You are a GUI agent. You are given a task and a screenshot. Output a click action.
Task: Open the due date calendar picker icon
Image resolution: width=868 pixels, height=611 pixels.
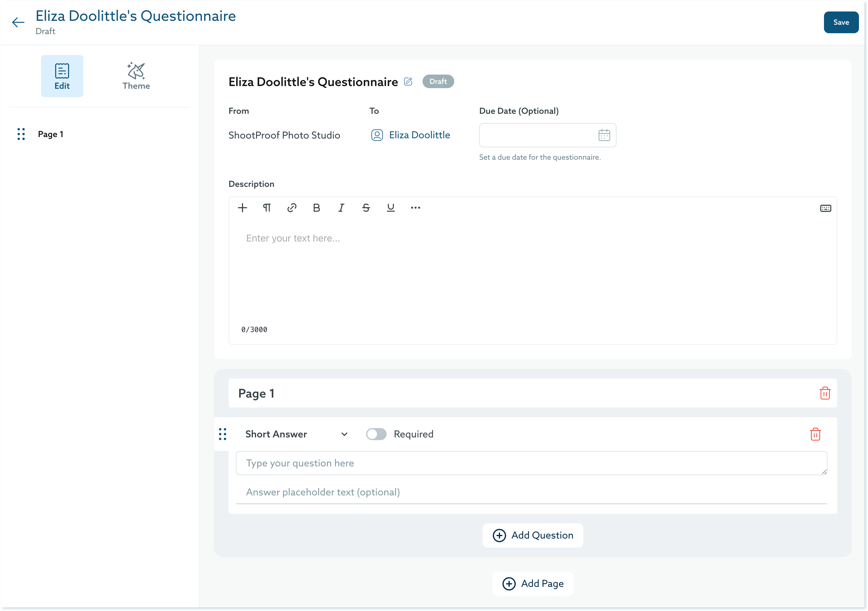pos(604,135)
